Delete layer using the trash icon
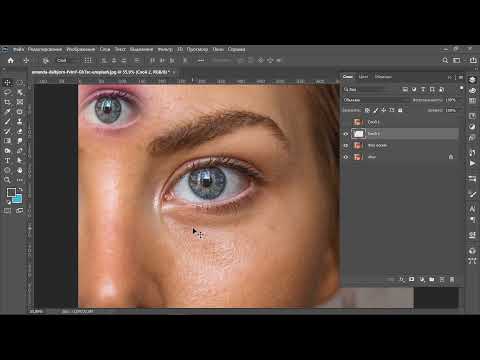Image resolution: width=480 pixels, height=360 pixels. pos(452,279)
